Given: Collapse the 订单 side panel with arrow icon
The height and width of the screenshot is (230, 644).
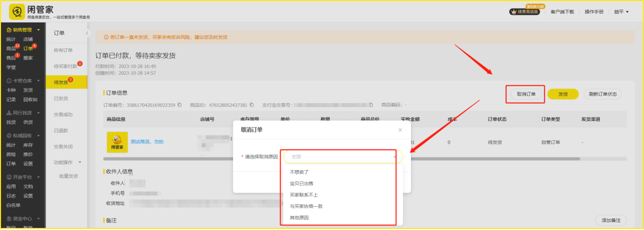Looking at the screenshot, I should [x=87, y=33].
